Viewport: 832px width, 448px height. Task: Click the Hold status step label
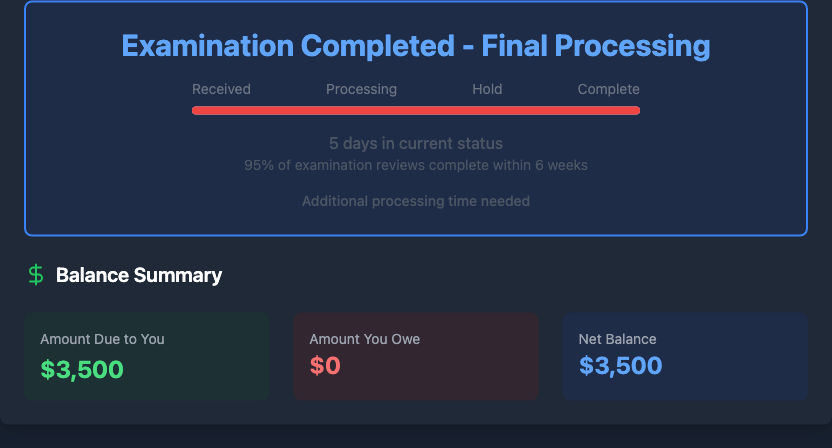click(x=487, y=89)
